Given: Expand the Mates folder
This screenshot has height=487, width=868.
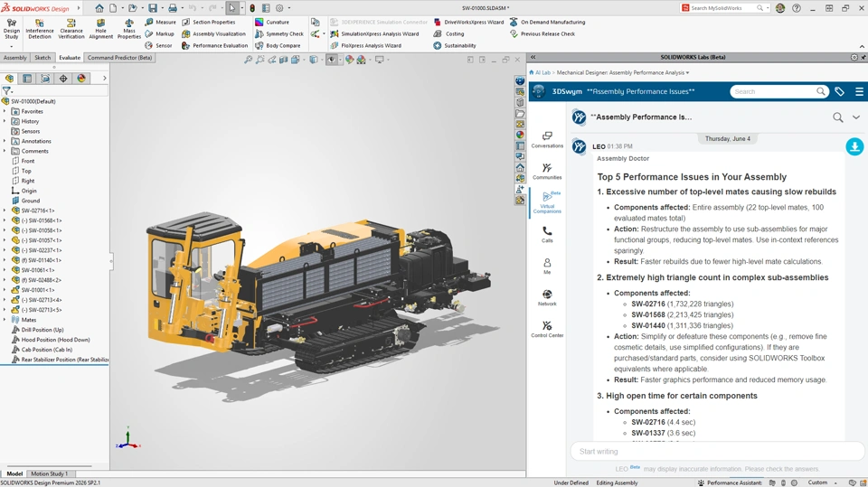Looking at the screenshot, I should [5, 320].
